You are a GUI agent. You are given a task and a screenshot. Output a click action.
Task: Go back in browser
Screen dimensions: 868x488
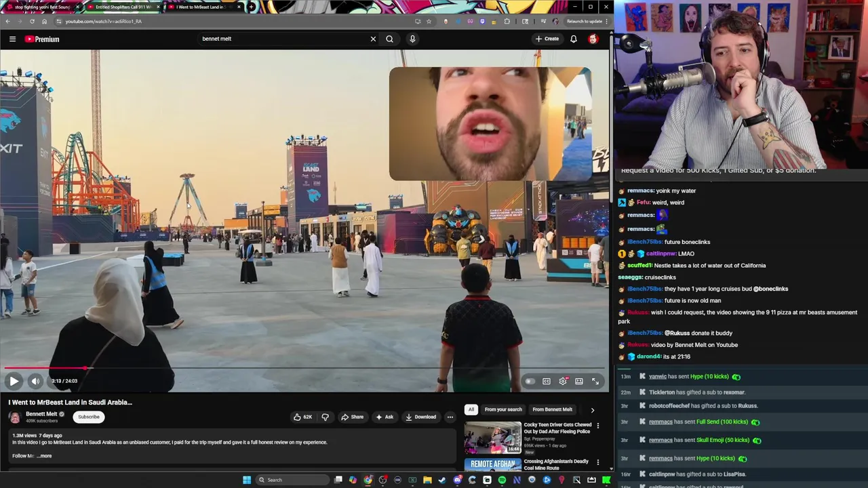(7, 21)
